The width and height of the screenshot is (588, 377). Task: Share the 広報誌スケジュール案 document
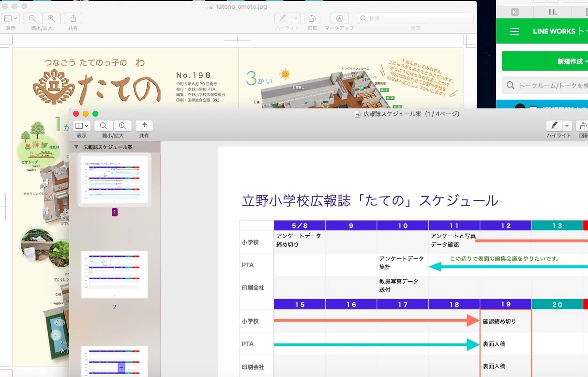144,126
